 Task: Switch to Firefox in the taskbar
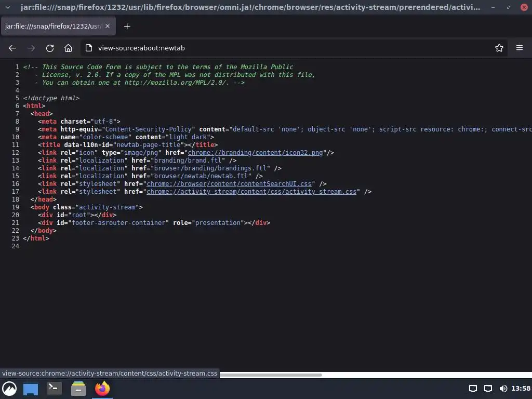102,389
